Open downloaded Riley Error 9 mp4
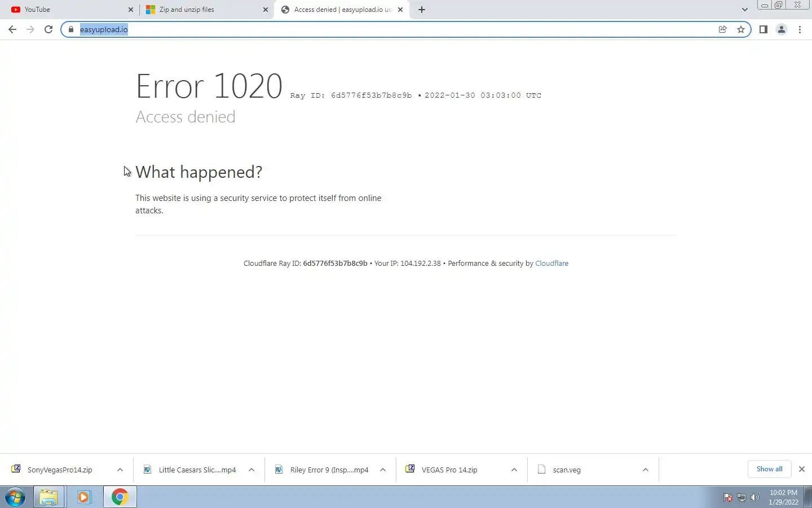 pyautogui.click(x=329, y=470)
